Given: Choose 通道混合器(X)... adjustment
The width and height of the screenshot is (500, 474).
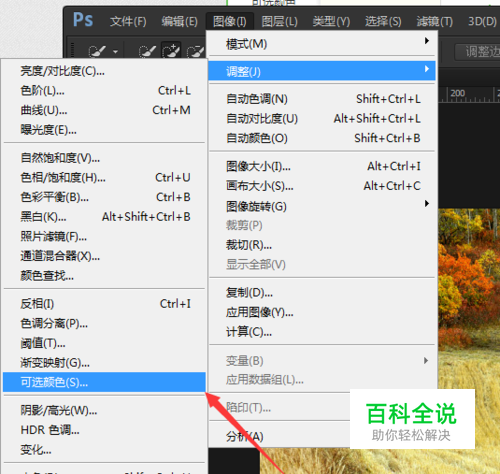Looking at the screenshot, I should [104, 256].
